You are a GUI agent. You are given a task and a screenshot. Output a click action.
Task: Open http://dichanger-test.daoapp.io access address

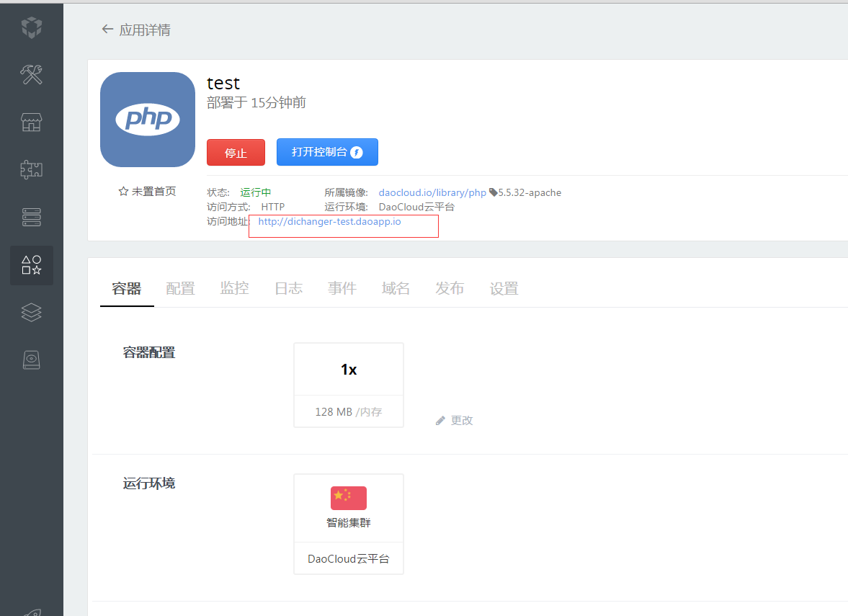pyautogui.click(x=329, y=222)
